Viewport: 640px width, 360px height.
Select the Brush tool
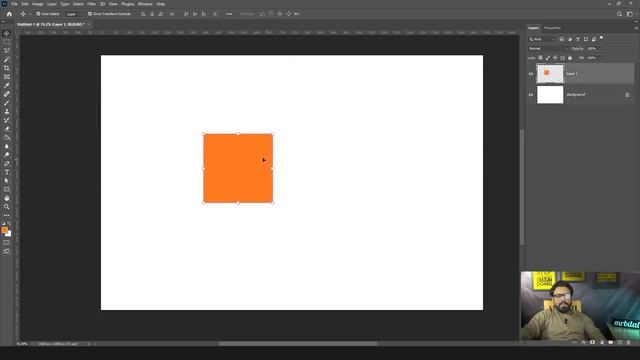coord(7,102)
